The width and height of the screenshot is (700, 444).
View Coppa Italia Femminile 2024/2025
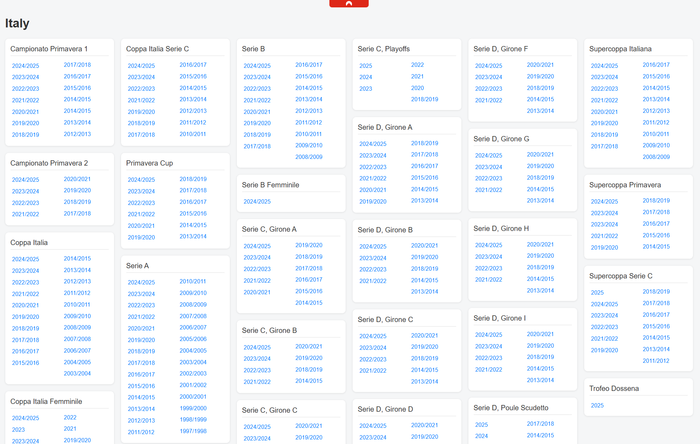pyautogui.click(x=25, y=418)
